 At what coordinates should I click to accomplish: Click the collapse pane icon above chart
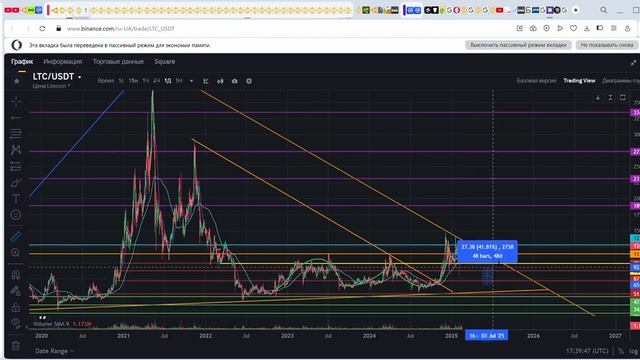point(610,98)
